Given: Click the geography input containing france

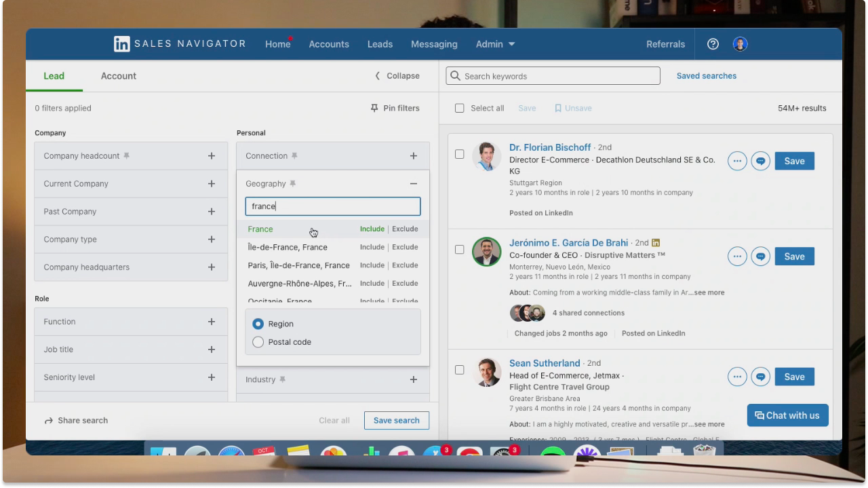Looking at the screenshot, I should [333, 206].
